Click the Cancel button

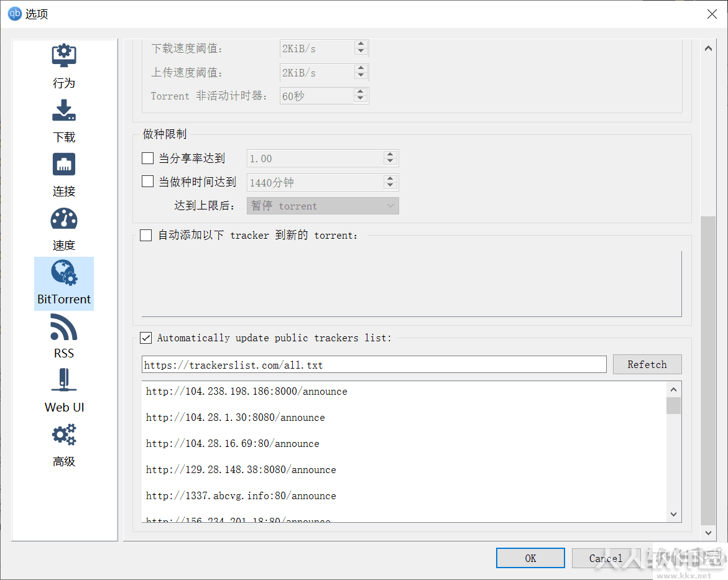(606, 558)
